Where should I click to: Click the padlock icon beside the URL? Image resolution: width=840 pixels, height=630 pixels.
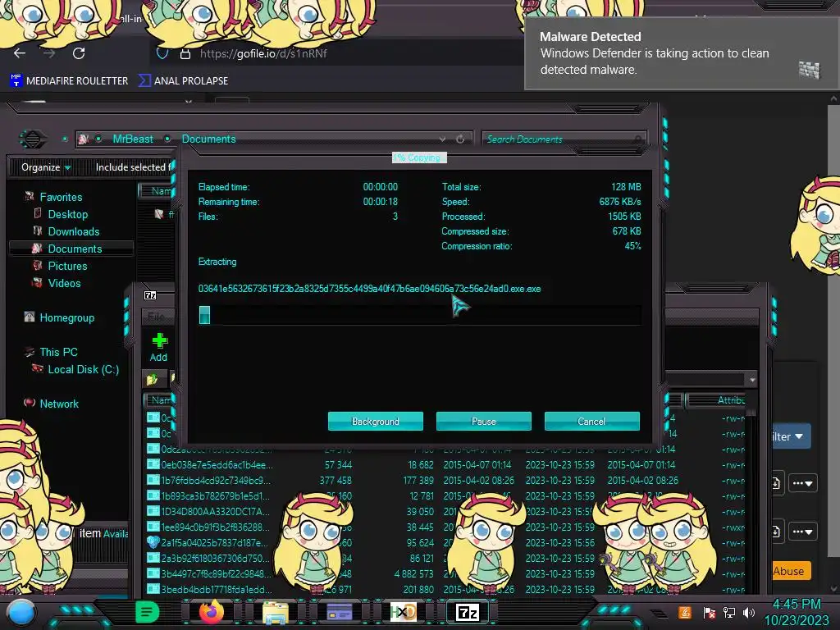pyautogui.click(x=185, y=53)
